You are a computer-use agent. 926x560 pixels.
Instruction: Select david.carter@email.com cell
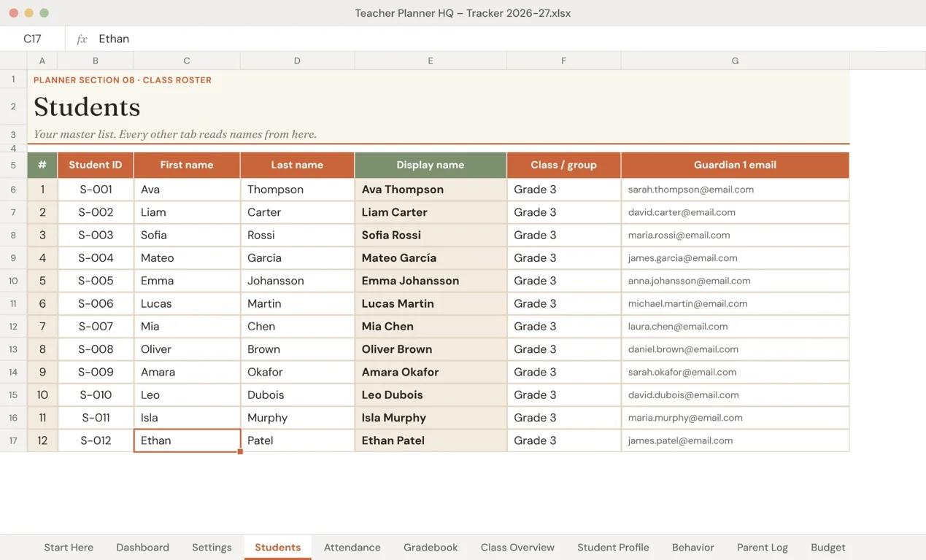[x=735, y=212]
